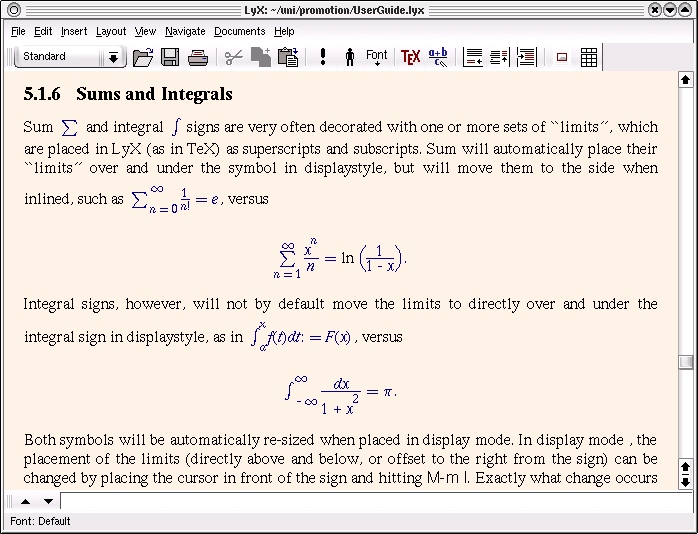Open the Layout menu
The height and width of the screenshot is (534, 698).
111,32
